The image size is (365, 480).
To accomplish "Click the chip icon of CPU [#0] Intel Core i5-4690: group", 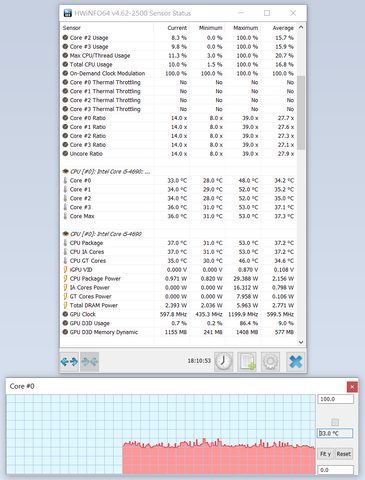I will pos(66,171).
